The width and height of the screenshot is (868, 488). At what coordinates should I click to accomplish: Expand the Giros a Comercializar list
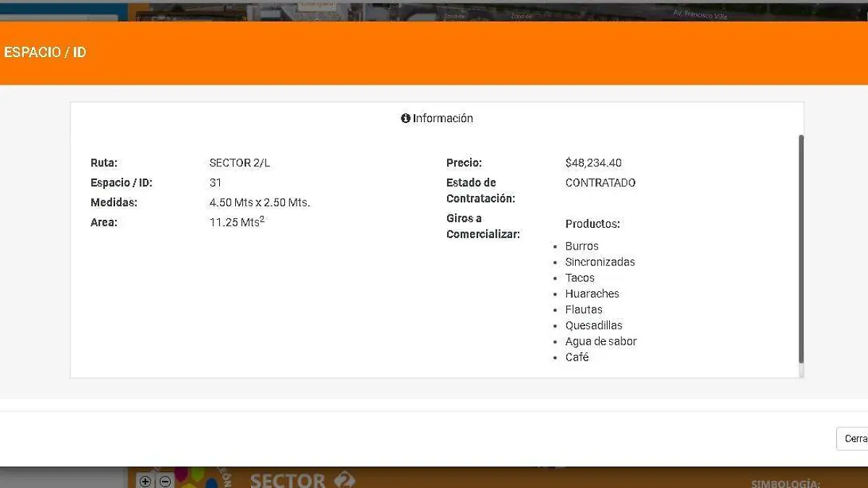point(483,226)
